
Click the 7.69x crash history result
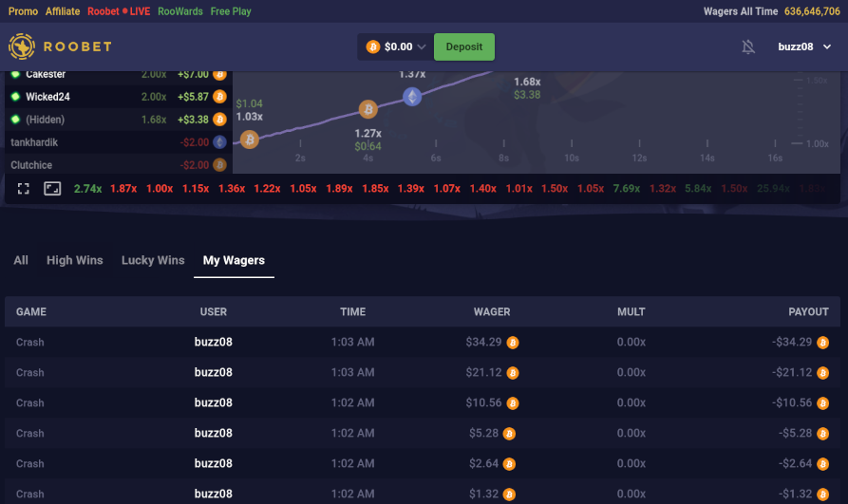(626, 189)
